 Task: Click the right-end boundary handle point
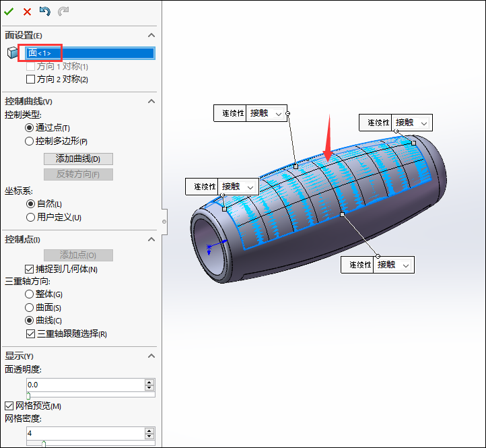[x=413, y=143]
